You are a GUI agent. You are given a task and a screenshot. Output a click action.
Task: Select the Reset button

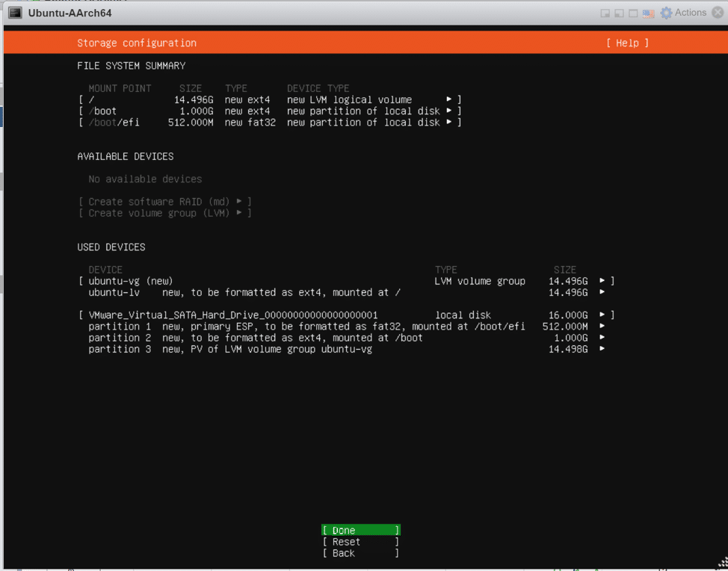[361, 542]
